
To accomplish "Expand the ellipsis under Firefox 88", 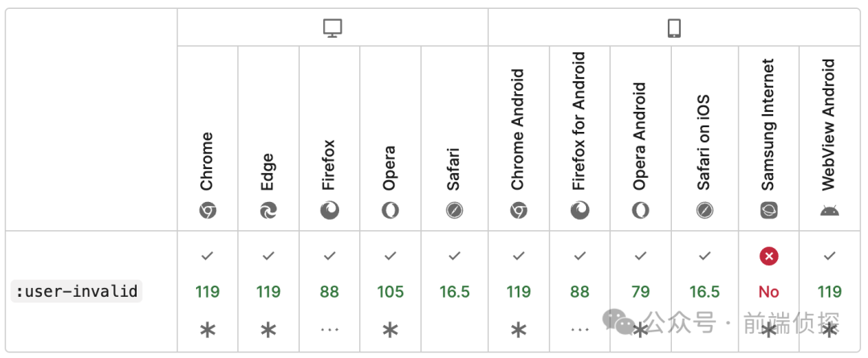I will 330,329.
